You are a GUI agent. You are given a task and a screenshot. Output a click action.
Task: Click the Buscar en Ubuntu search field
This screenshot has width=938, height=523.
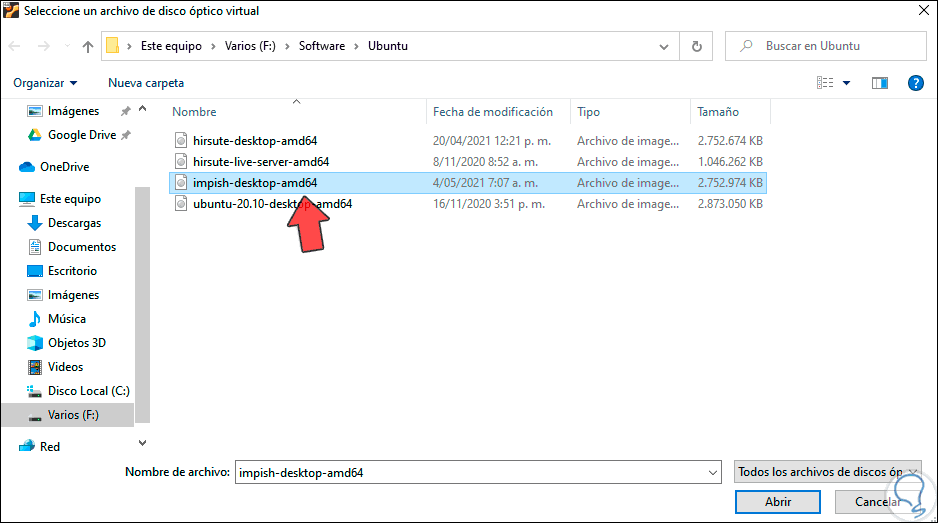click(x=826, y=46)
